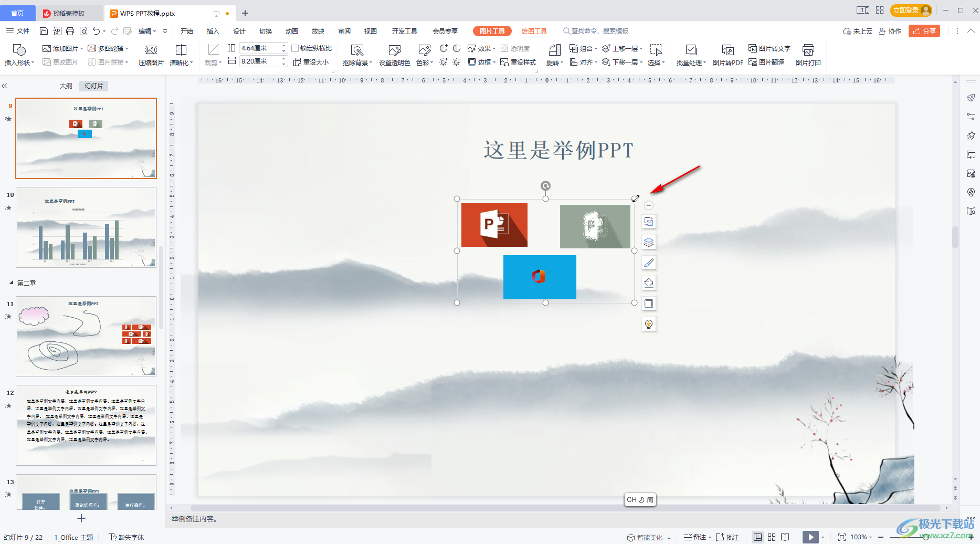Collapse the ribbon with the chevron arrow
980x544 pixels.
[x=971, y=31]
